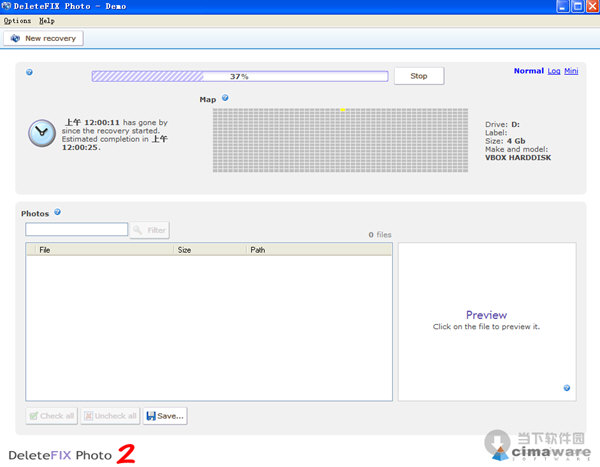The image size is (600, 467).
Task: Click the 'Drive: D:' text
Action: (502, 124)
